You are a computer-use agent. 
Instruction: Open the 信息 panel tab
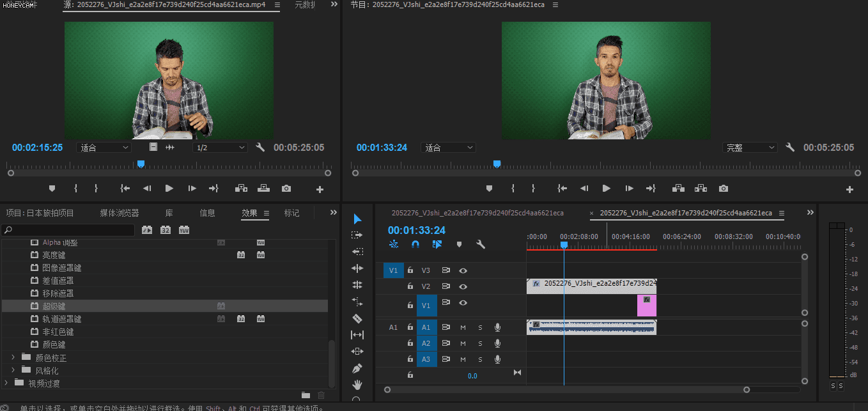pyautogui.click(x=207, y=213)
